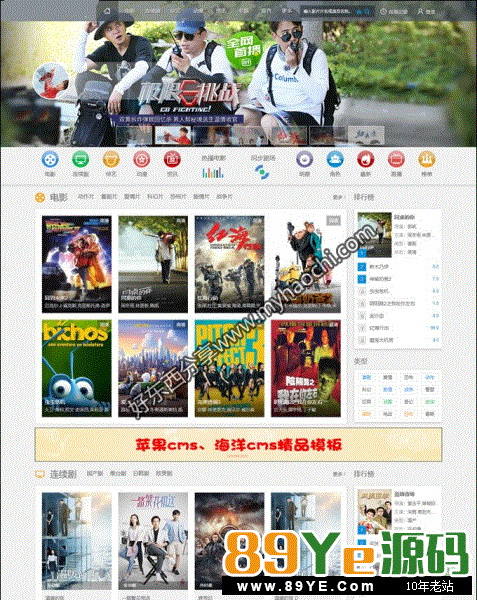The image size is (477, 600).
Task: Open the blue film reel 电影 category icon
Action: point(50,160)
